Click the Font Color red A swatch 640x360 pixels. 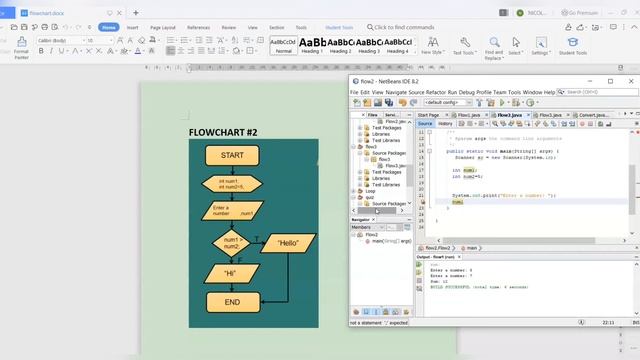(138, 51)
